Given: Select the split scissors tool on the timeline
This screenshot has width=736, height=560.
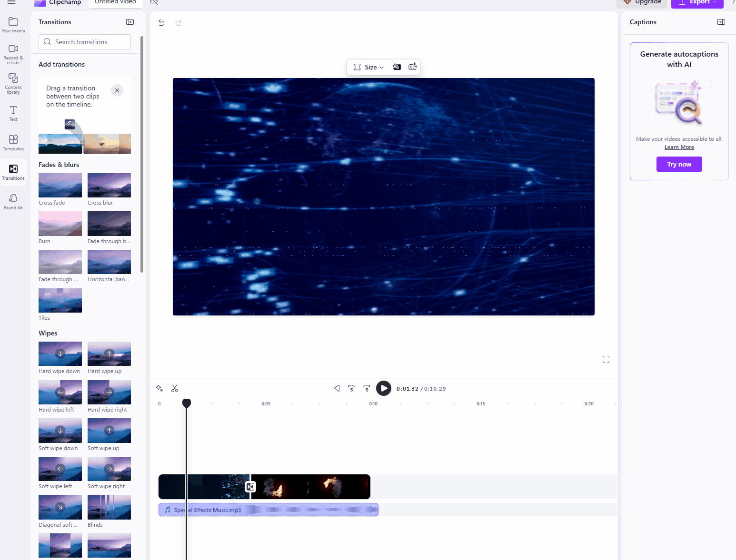Looking at the screenshot, I should [175, 388].
